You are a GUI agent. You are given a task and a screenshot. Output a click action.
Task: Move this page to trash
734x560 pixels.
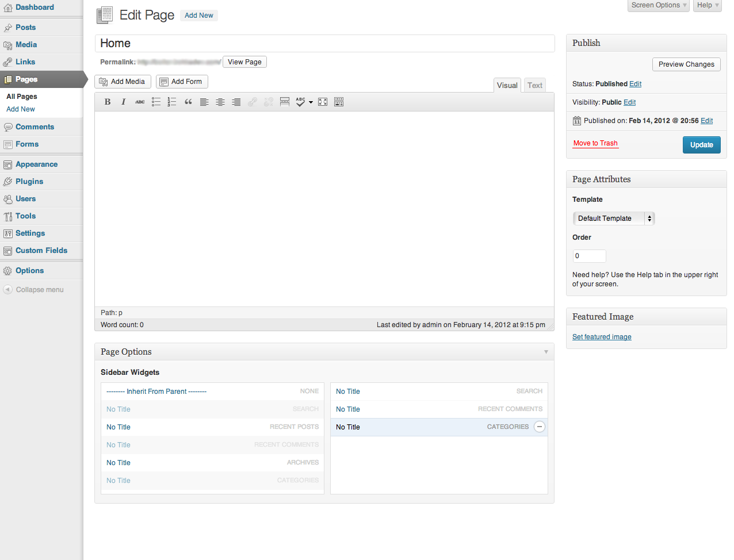pos(595,143)
